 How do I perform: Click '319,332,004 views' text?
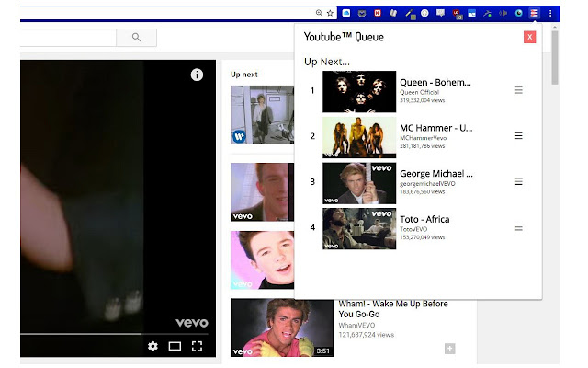(x=423, y=100)
